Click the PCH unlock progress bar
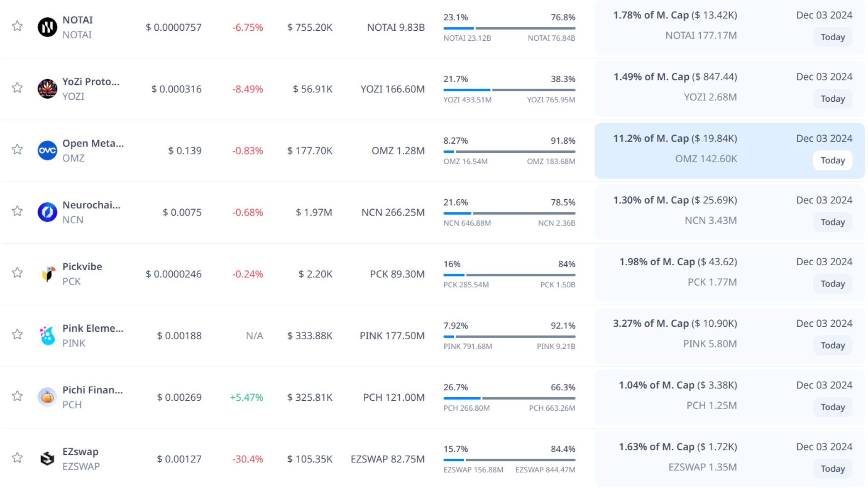Viewport: 868px width, 488px height. coord(509,398)
